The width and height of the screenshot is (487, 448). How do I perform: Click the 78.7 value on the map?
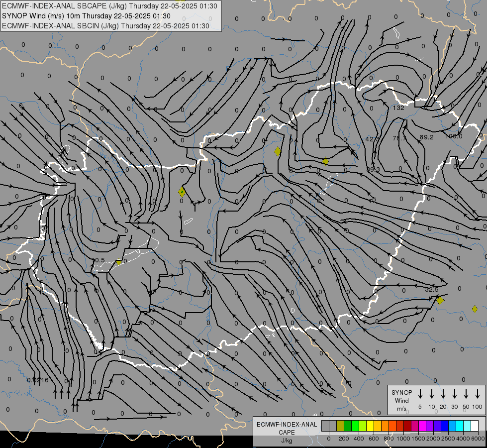tap(399, 138)
